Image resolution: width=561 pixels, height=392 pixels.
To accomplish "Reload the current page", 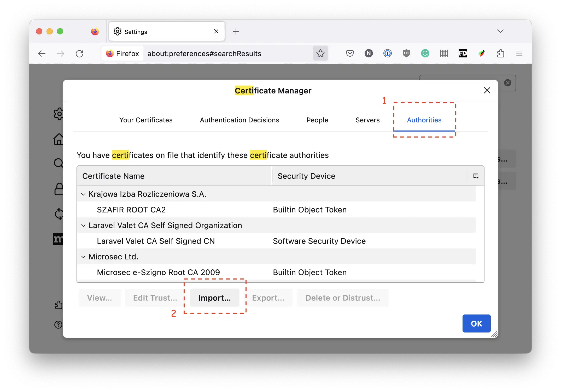I will coord(79,54).
